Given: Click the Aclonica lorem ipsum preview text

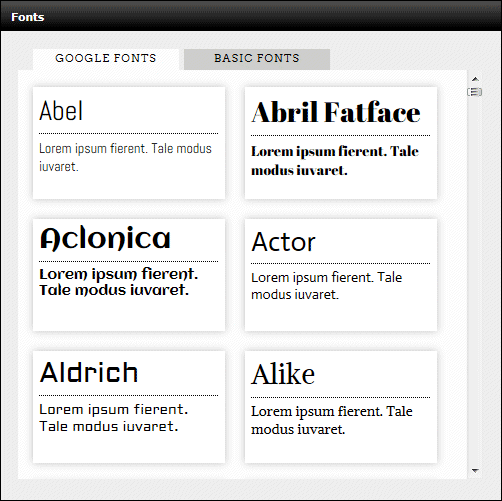Looking at the screenshot, I should pyautogui.click(x=119, y=282).
